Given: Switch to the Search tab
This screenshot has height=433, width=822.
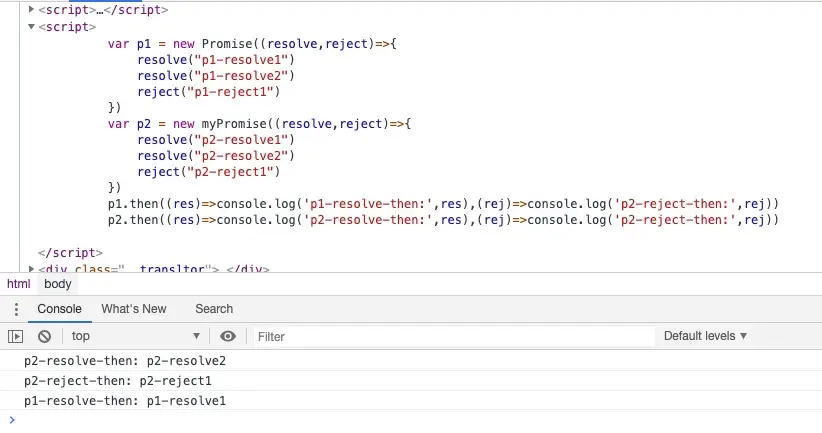Looking at the screenshot, I should [x=214, y=309].
